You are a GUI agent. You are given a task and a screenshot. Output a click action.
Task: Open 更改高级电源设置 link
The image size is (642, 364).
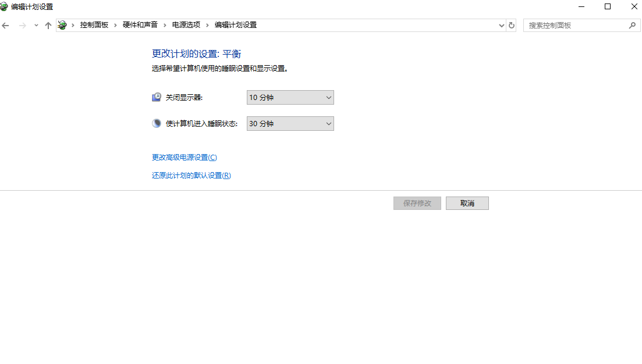pyautogui.click(x=183, y=157)
